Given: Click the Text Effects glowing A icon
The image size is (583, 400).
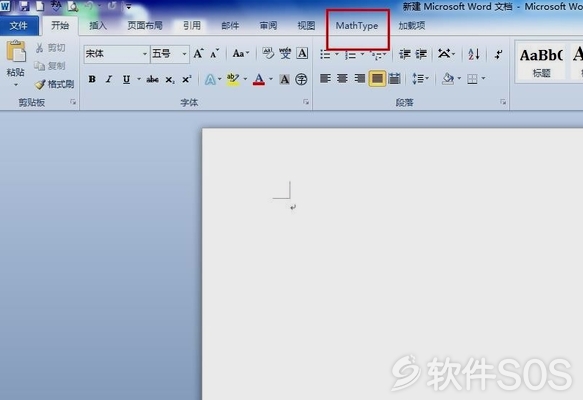Looking at the screenshot, I should point(210,79).
